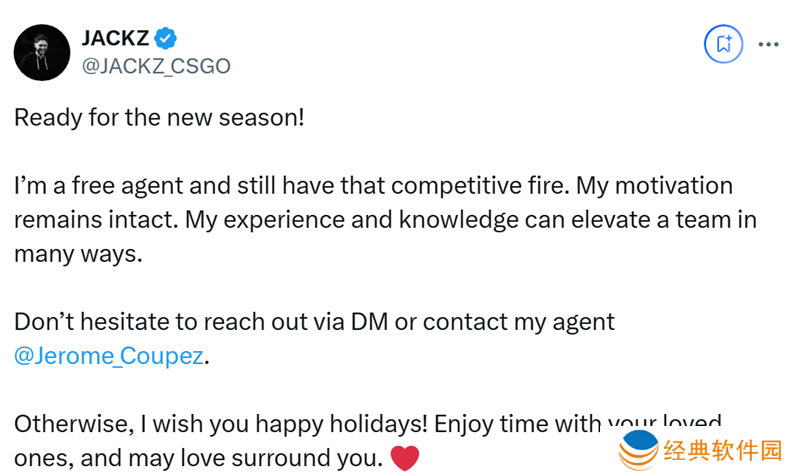
Task: Click the "Ready for the new season!" line
Action: [x=158, y=118]
